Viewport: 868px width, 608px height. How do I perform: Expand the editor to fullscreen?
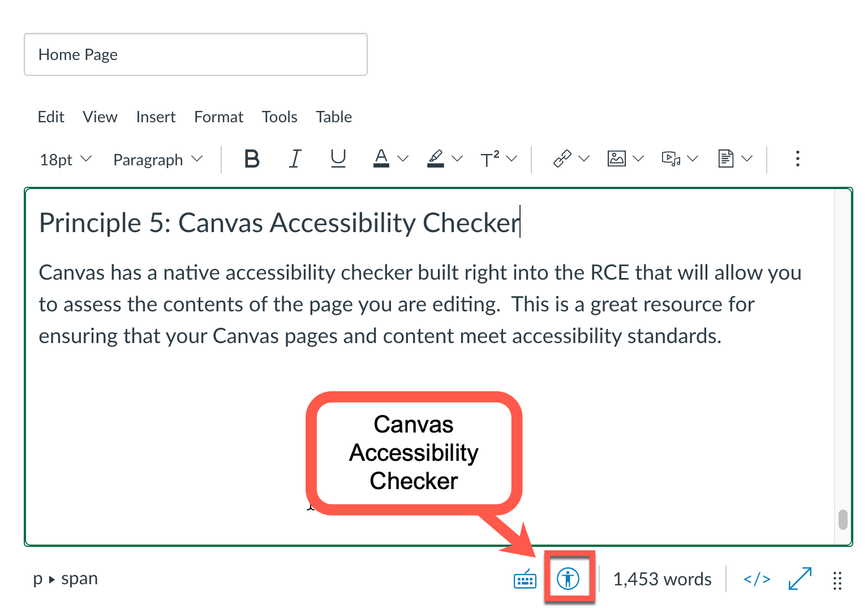pyautogui.click(x=800, y=579)
